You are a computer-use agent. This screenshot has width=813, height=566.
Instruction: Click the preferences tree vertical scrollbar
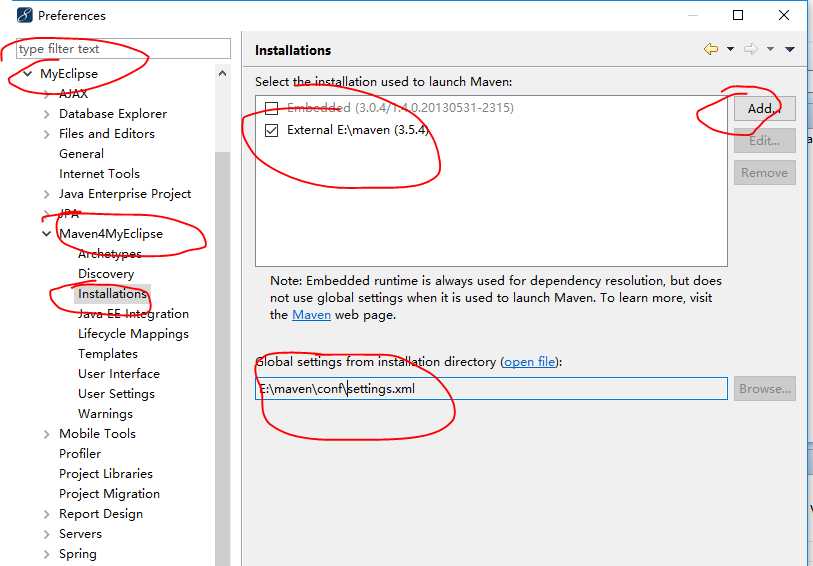[222, 358]
